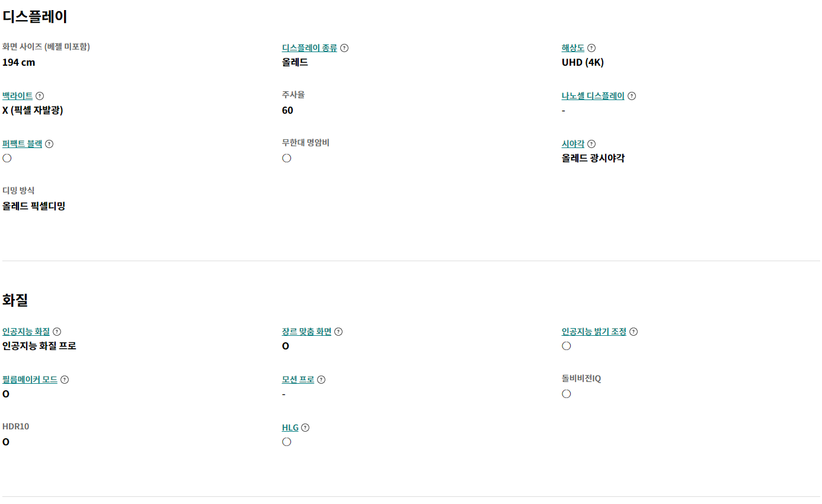Open the 모션 프로 help icon
Screen dimensions: 822x504
click(x=321, y=380)
